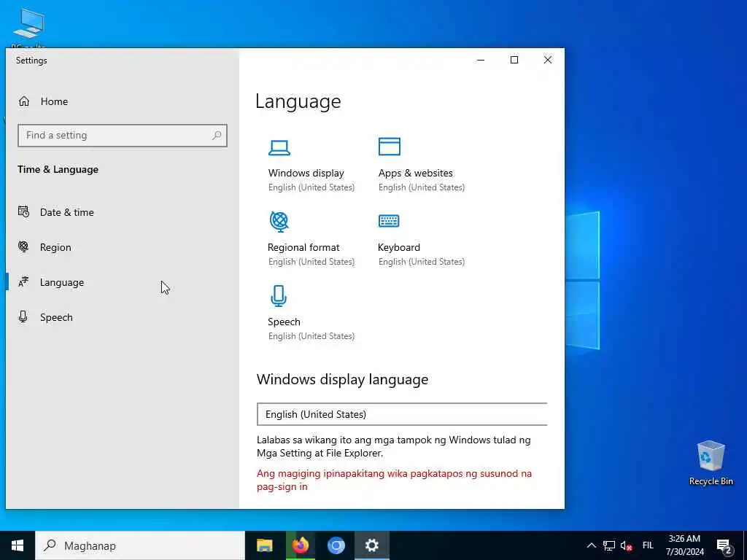The width and height of the screenshot is (747, 560).
Task: Click the Windows display language heading
Action: [343, 379]
